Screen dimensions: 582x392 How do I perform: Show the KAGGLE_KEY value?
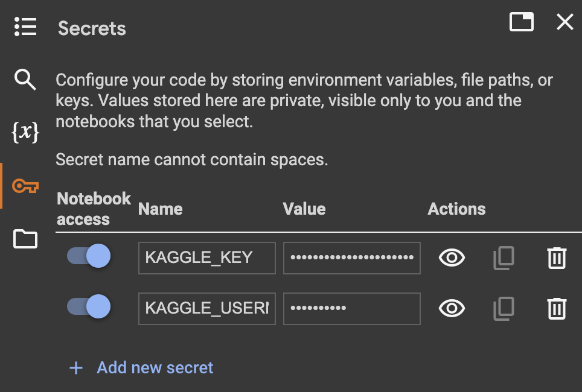(452, 258)
